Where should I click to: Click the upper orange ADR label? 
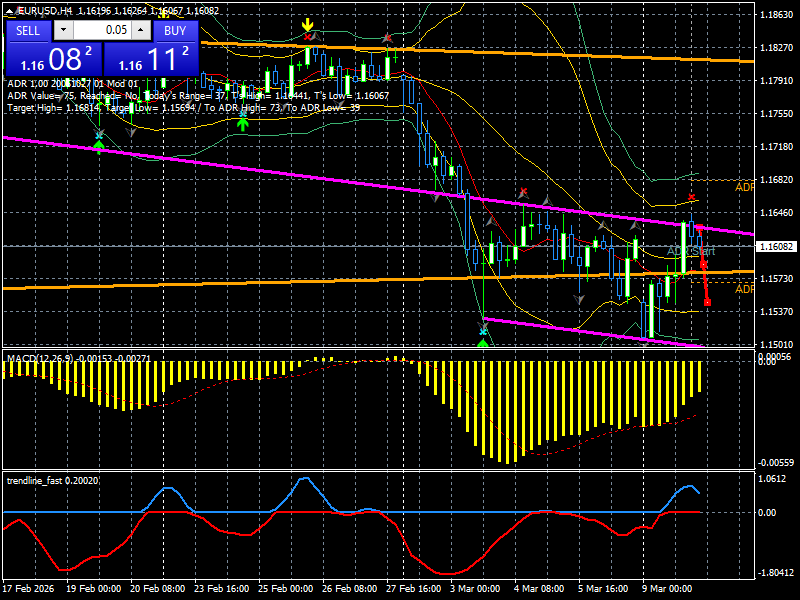click(744, 187)
